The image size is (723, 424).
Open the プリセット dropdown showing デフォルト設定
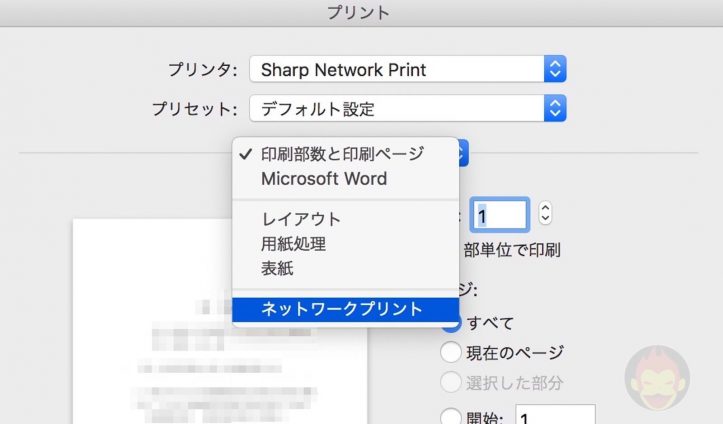coord(408,109)
